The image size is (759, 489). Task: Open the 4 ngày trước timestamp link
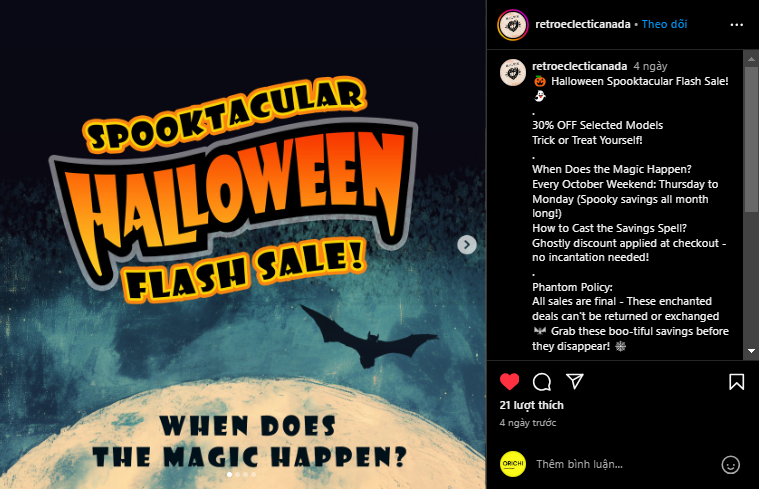click(x=528, y=423)
